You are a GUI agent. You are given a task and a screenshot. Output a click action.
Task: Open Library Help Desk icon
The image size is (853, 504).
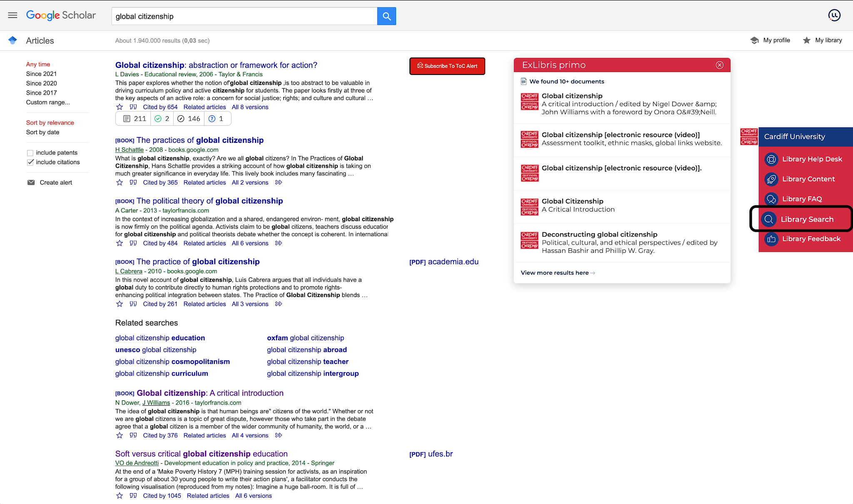tap(771, 159)
